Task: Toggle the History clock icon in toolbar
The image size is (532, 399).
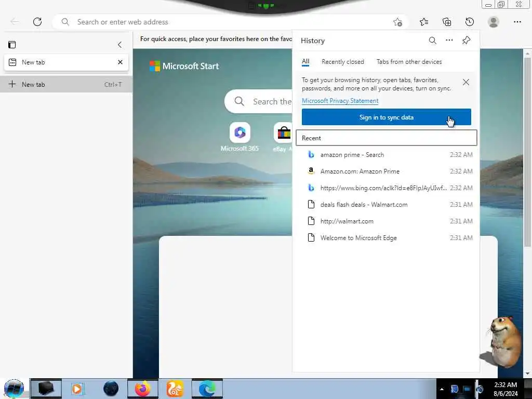Action: 470,22
